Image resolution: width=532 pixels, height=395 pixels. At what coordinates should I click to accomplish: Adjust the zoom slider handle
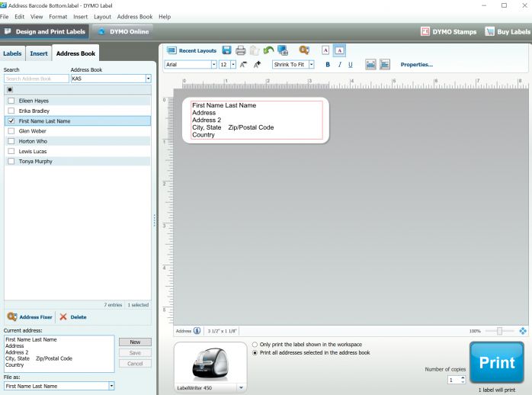499,331
